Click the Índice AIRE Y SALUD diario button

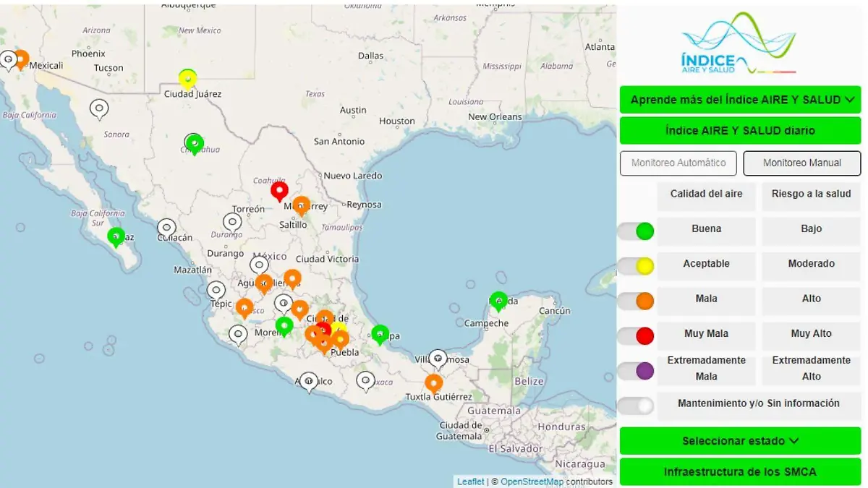pyautogui.click(x=740, y=131)
